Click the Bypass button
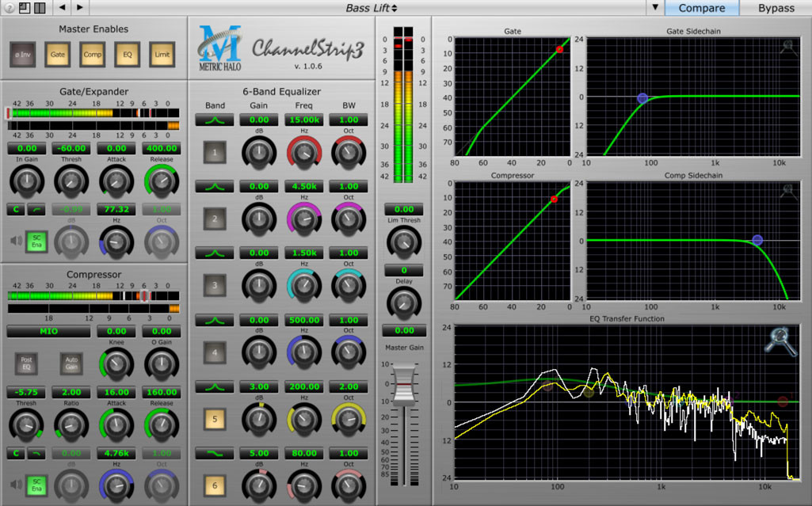This screenshot has width=812, height=506. 776,8
